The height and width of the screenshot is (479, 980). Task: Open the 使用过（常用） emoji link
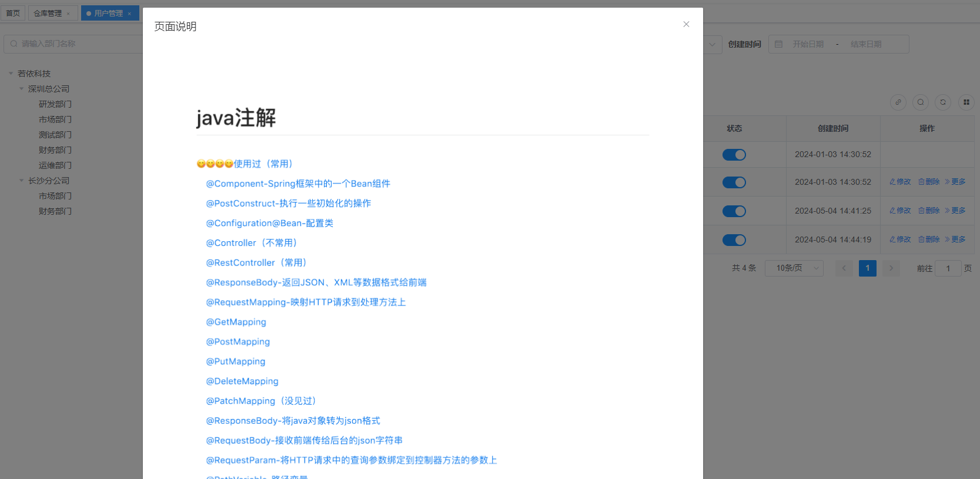click(x=245, y=164)
